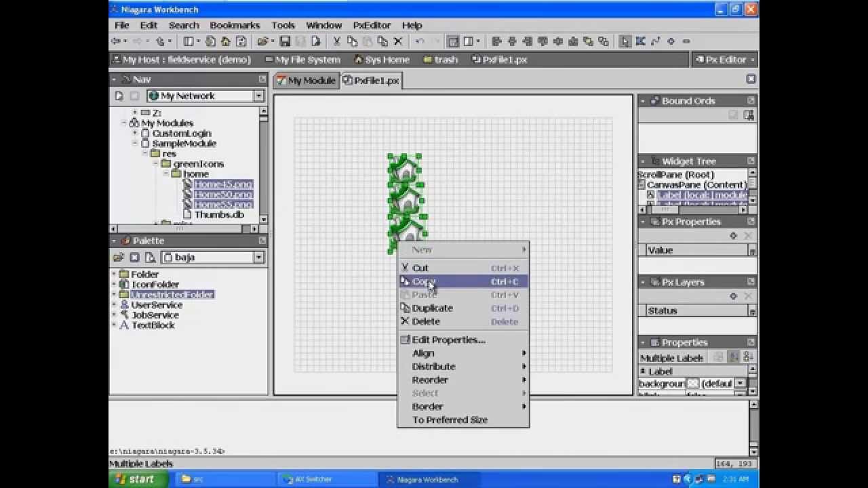868x488 pixels.
Task: Select the JobService palette item
Action: [155, 315]
